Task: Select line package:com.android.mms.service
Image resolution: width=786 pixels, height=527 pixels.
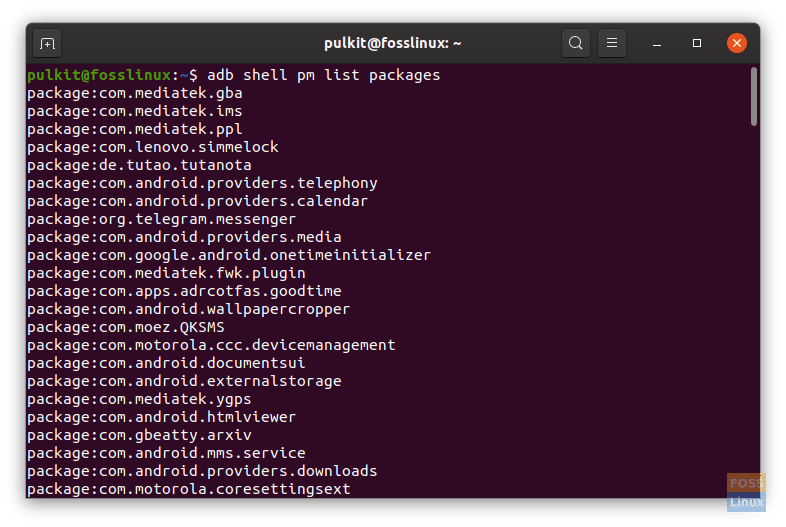Action: [x=166, y=453]
